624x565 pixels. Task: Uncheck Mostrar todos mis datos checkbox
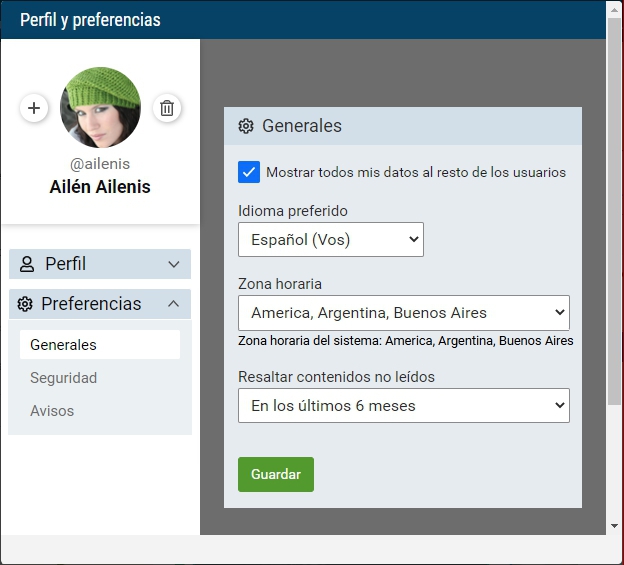click(249, 172)
